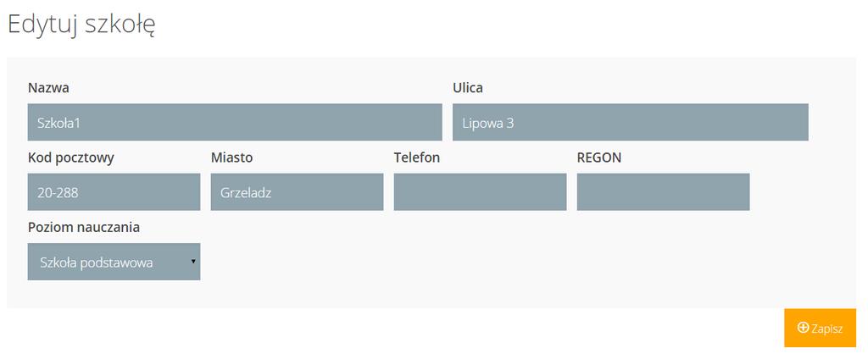
Task: Click the Telefon label text
Action: (x=417, y=157)
